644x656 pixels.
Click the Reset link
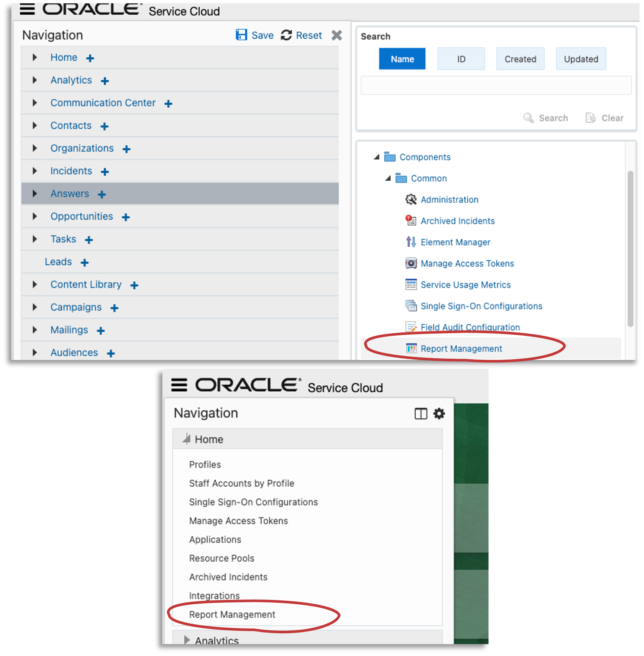click(x=309, y=35)
